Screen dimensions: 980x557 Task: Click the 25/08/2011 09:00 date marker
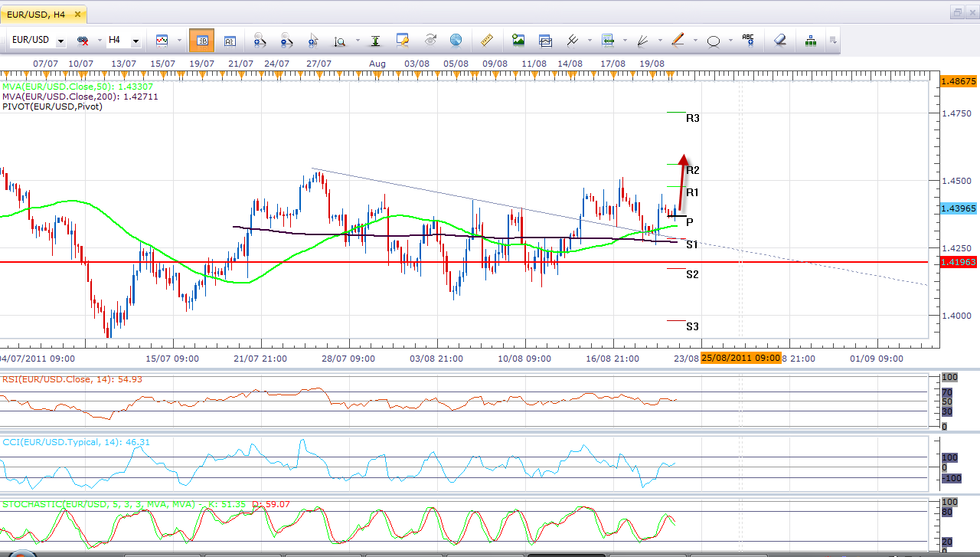(740, 358)
